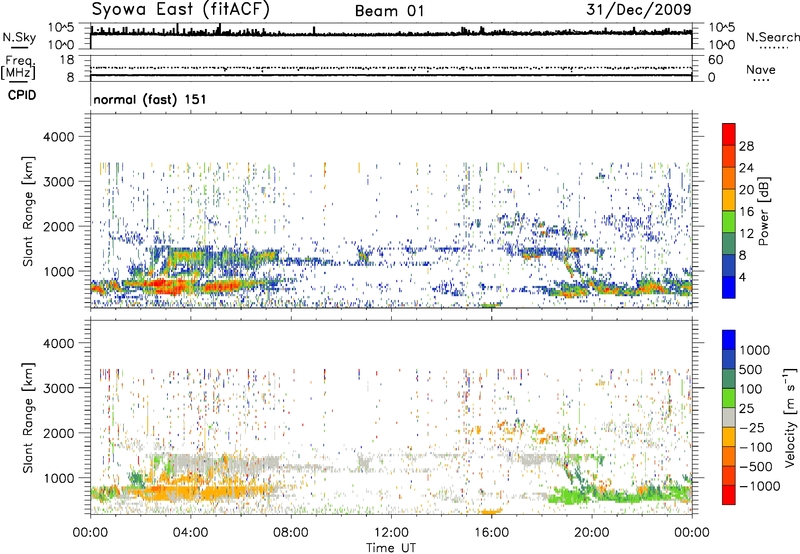800x554 pixels.
Task: Click the "16:00" time axis tick label
Action: tap(491, 533)
